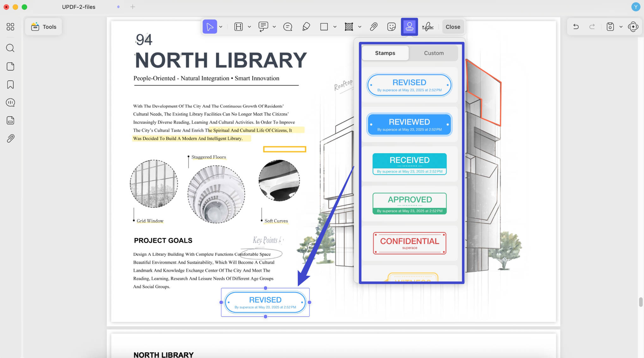The height and width of the screenshot is (358, 644).
Task: Click the UPDF-2-files document tab
Action: click(x=79, y=7)
